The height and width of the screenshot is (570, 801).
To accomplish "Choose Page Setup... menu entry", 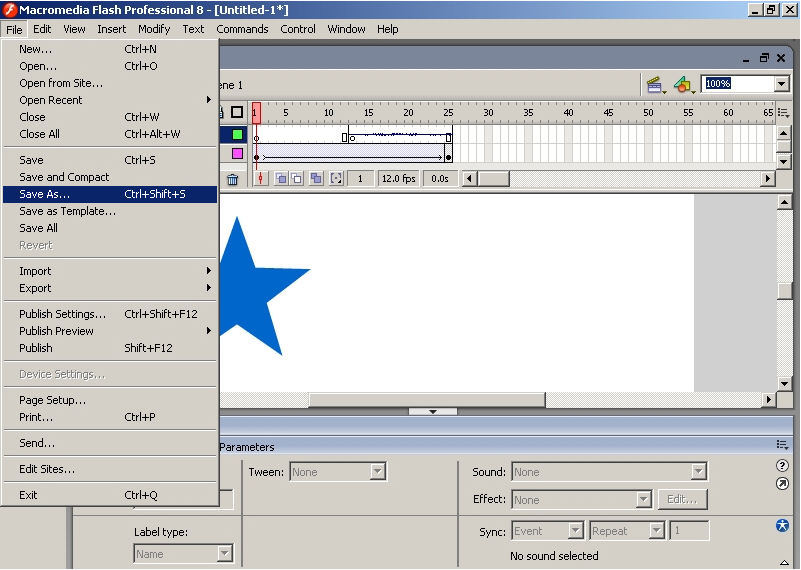I will [110, 400].
